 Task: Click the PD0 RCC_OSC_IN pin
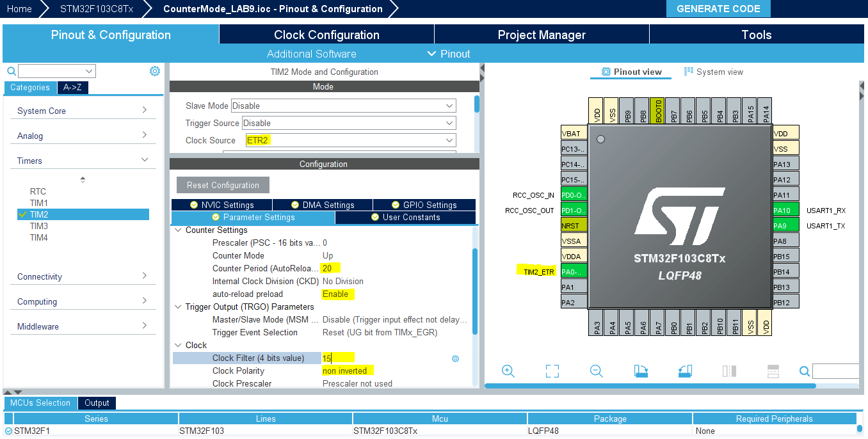(x=574, y=195)
